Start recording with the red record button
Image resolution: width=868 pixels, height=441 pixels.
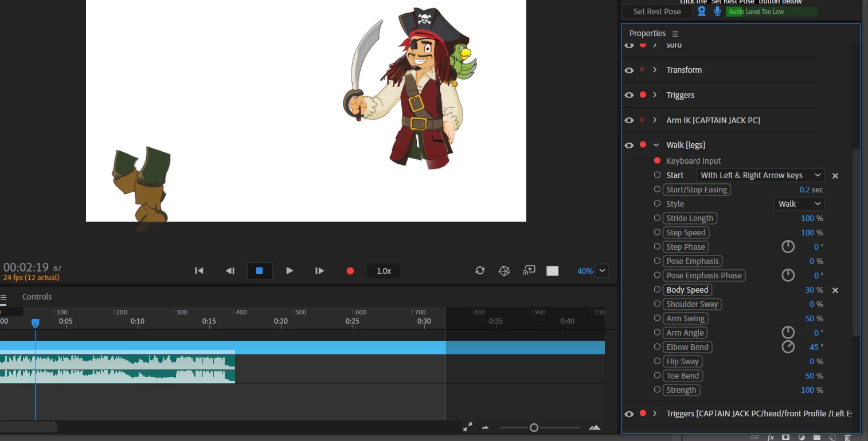click(350, 271)
